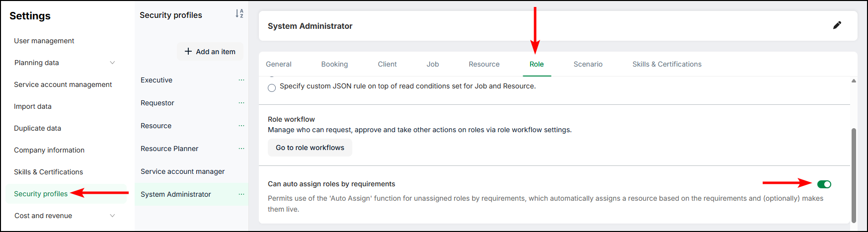Click the Add an item button
868x232 pixels.
[210, 52]
